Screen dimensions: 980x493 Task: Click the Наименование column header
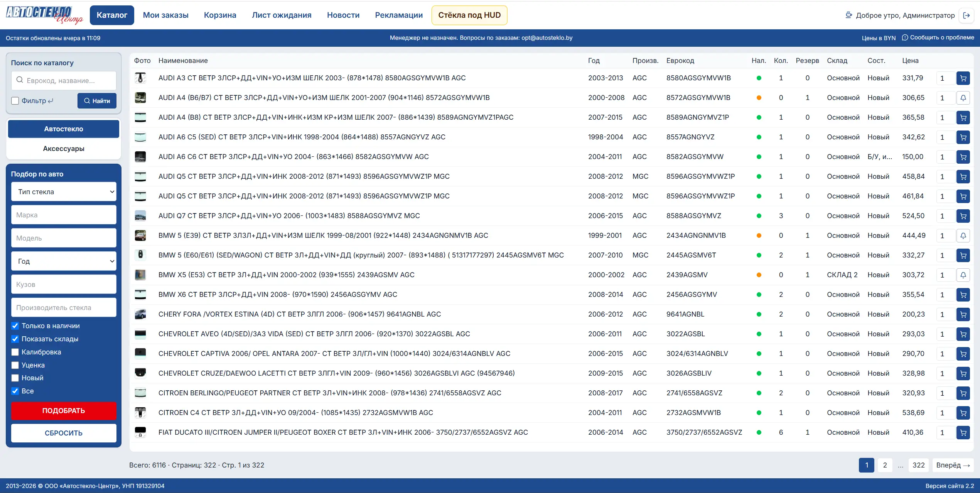[x=183, y=61]
